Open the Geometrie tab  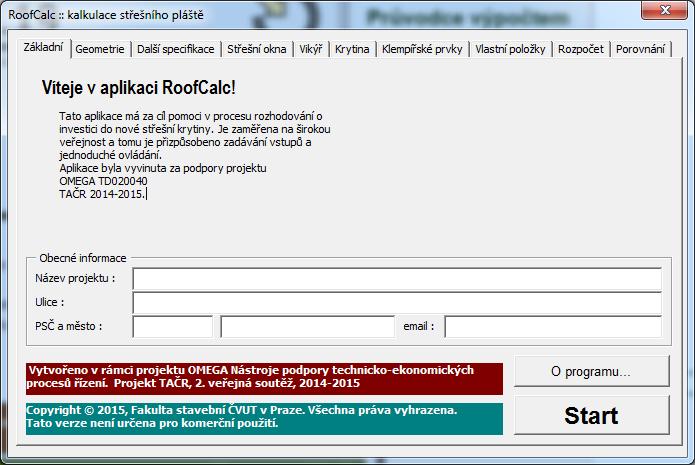pos(100,49)
